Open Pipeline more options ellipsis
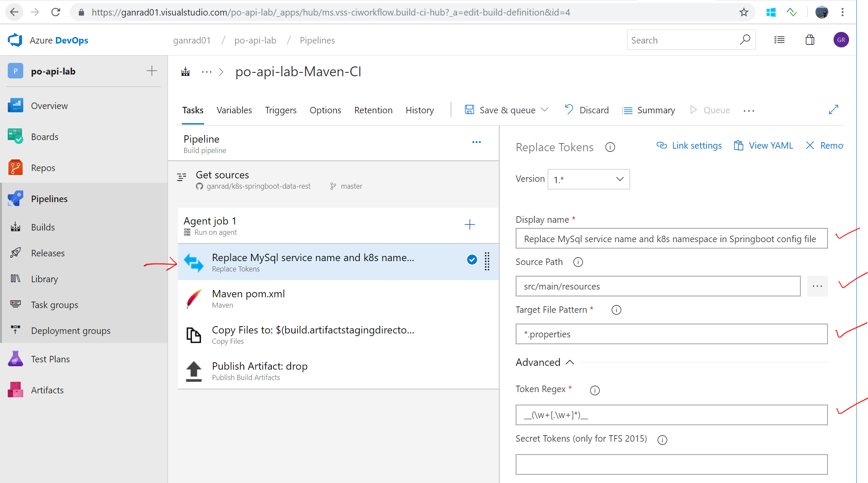The image size is (868, 483). (x=476, y=142)
